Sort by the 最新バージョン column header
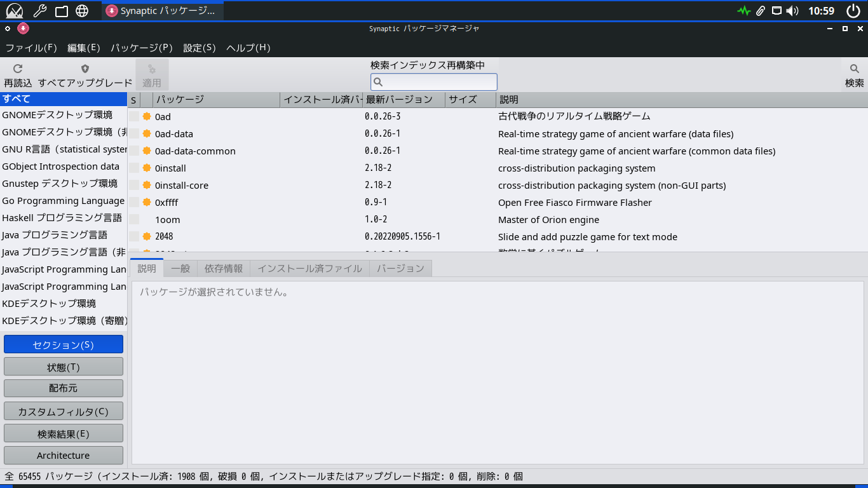This screenshot has width=868, height=488. (x=404, y=100)
